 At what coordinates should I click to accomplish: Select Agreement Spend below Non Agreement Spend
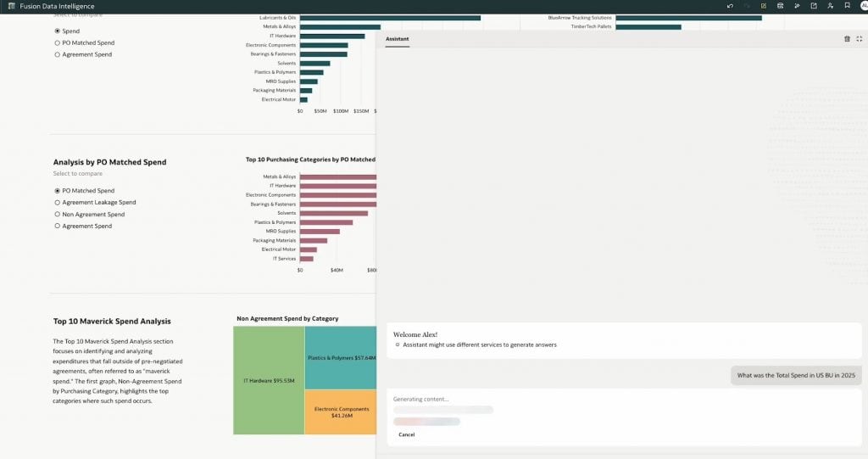[x=57, y=226]
